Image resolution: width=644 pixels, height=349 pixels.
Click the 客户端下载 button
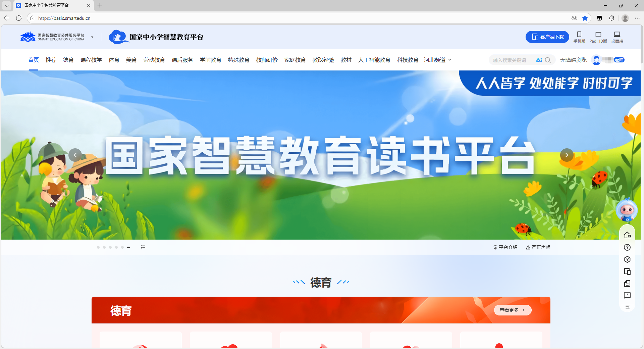(x=547, y=37)
